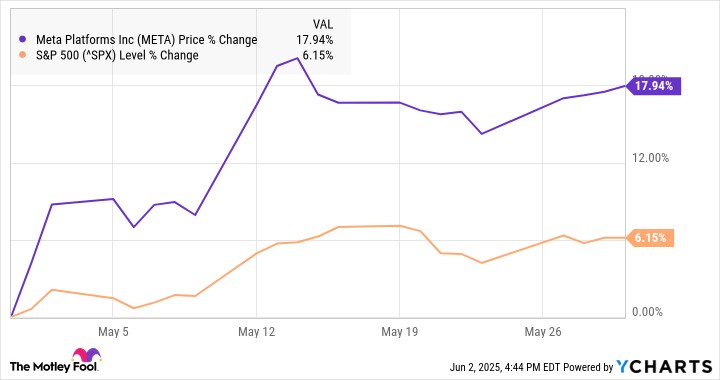The height and width of the screenshot is (380, 720).
Task: Click the Meta Platforms Inc legend label
Action: coord(146,40)
